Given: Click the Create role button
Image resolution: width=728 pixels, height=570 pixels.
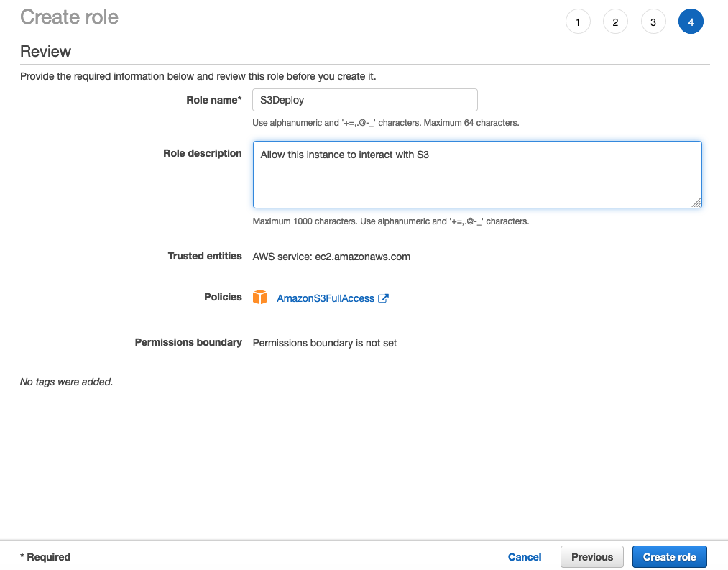Looking at the screenshot, I should point(670,557).
